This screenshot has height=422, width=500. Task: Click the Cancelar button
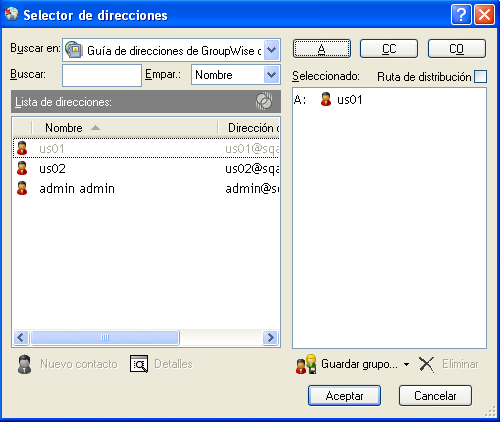point(435,396)
